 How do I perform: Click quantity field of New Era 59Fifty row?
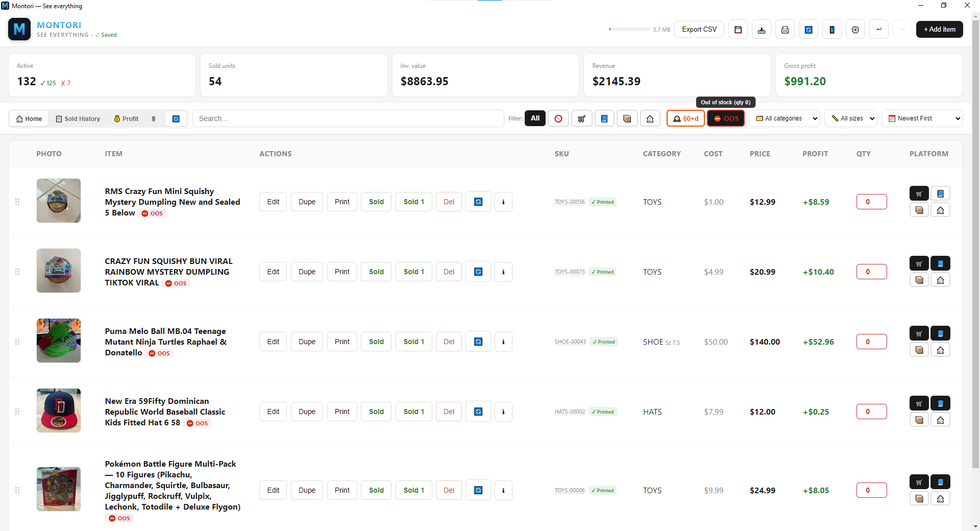point(871,412)
